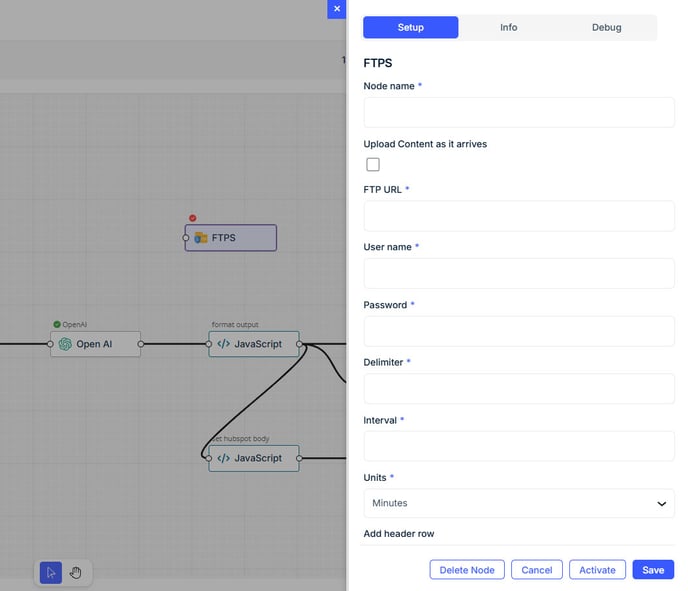The width and height of the screenshot is (688, 591).
Task: Switch to the Info tab
Action: 509,27
